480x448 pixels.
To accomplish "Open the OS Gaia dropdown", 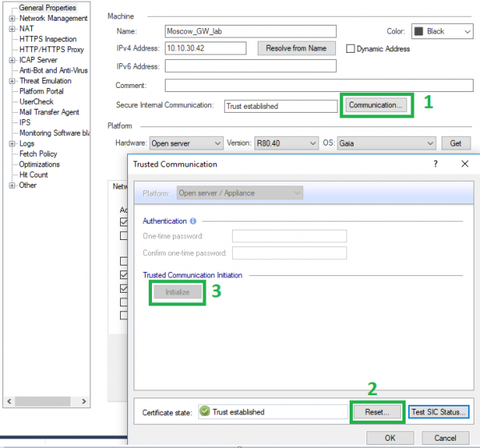I will [385, 143].
